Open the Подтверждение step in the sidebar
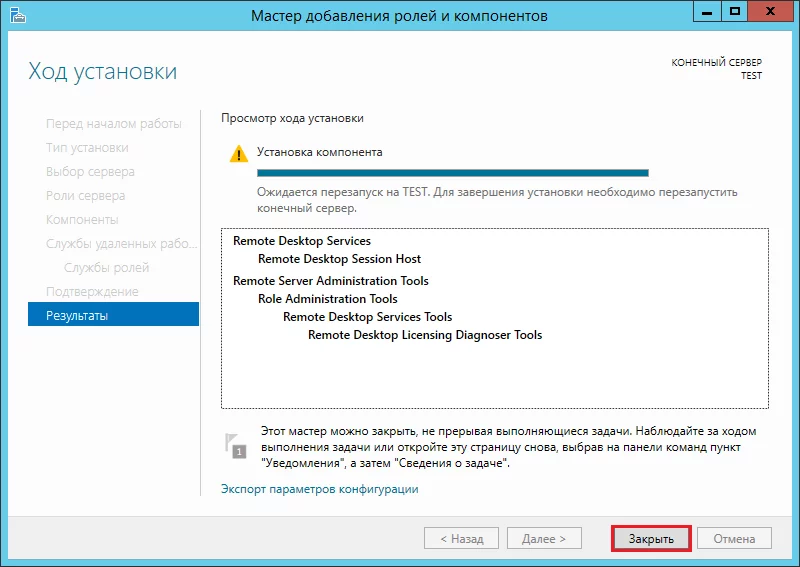800x567 pixels. click(92, 291)
